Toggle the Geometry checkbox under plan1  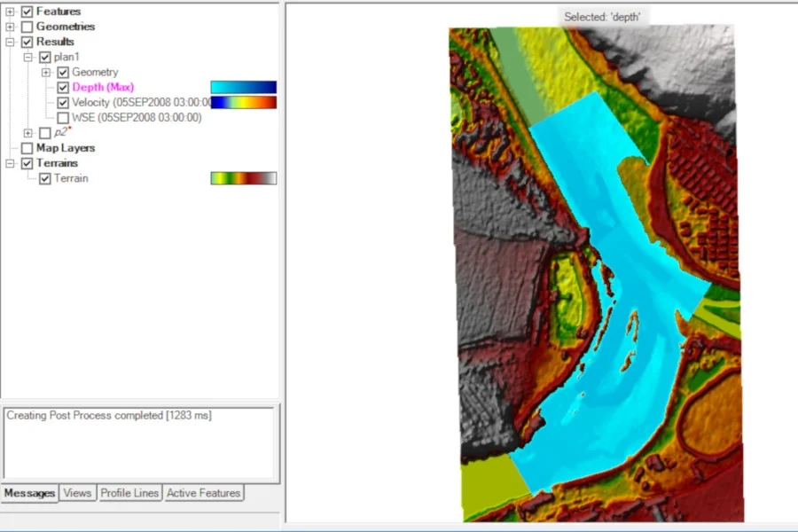63,73
